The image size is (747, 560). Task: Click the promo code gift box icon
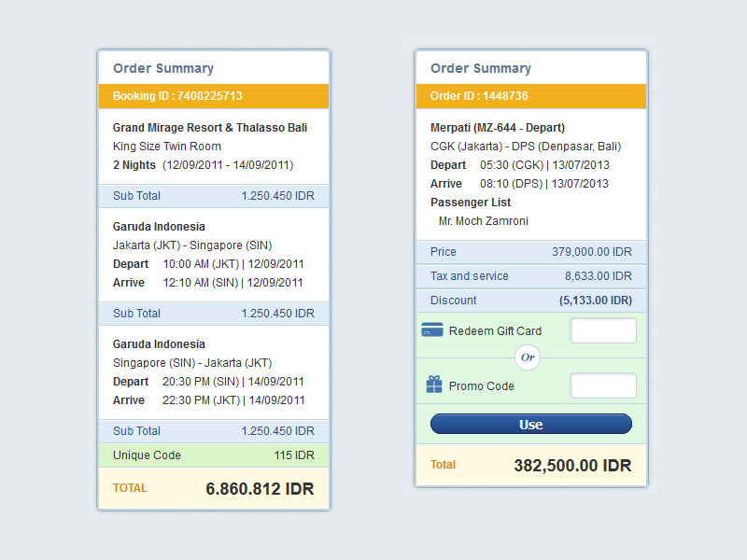point(434,385)
